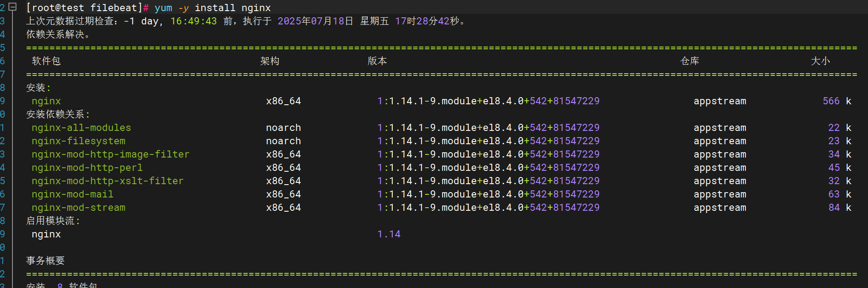
Task: Click the -y flag in the command
Action: point(183,8)
